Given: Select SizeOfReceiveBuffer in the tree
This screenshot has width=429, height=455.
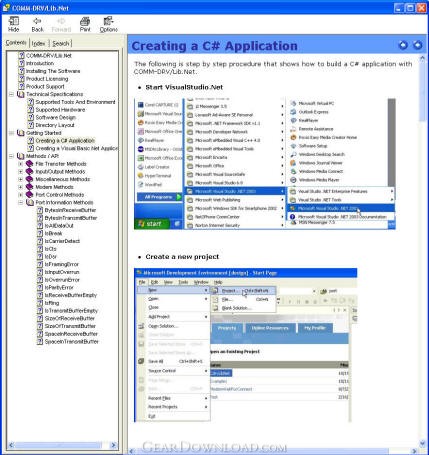Looking at the screenshot, I should (70, 318).
